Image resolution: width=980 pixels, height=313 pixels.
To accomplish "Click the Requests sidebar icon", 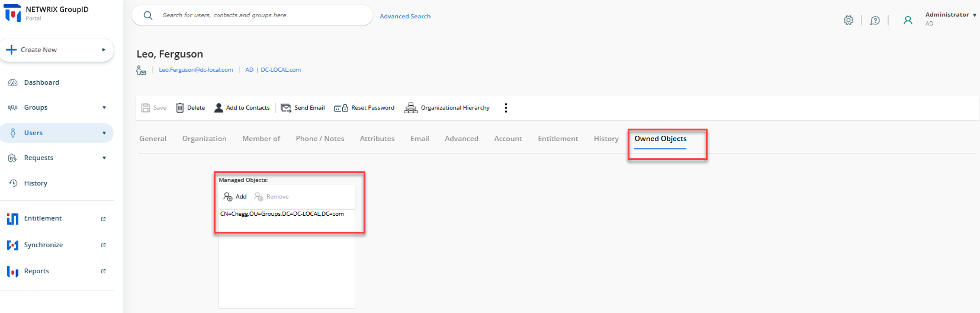I will click(12, 158).
